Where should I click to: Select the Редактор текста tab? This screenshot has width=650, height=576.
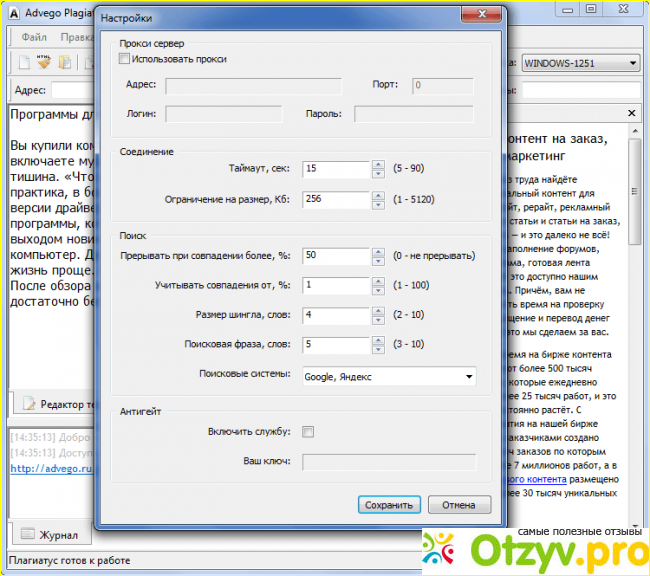click(x=58, y=404)
